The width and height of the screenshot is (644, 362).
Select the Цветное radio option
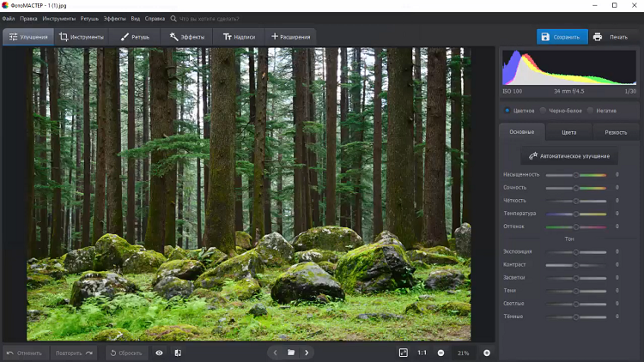click(x=507, y=110)
